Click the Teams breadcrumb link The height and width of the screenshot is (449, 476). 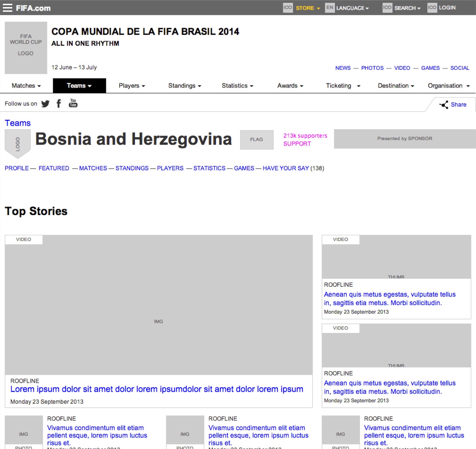point(18,123)
